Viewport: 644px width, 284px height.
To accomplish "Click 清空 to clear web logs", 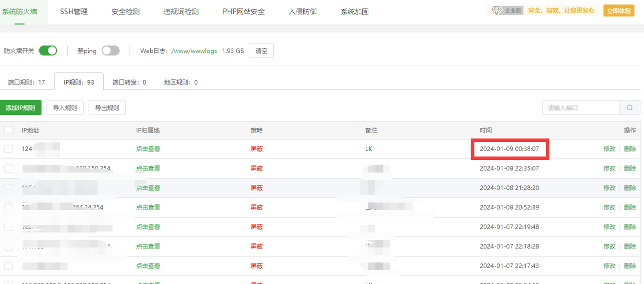I will tap(261, 50).
